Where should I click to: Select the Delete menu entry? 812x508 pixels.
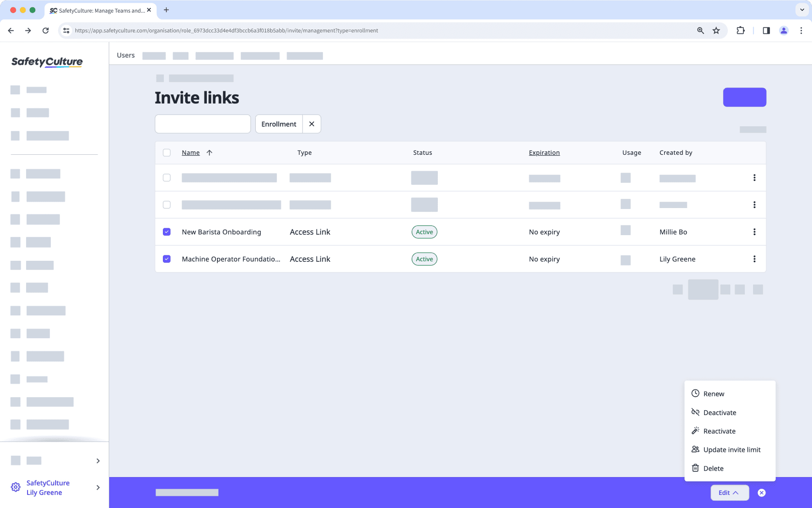(x=713, y=468)
